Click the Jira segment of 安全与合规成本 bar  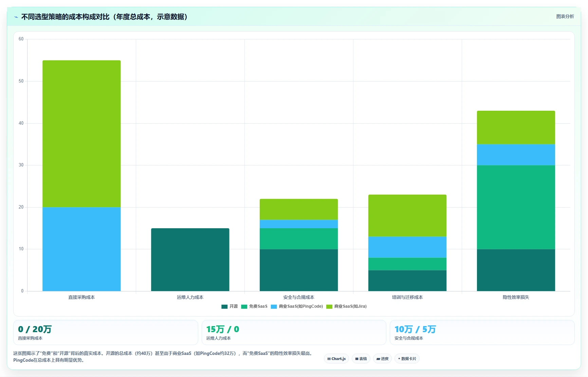299,209
